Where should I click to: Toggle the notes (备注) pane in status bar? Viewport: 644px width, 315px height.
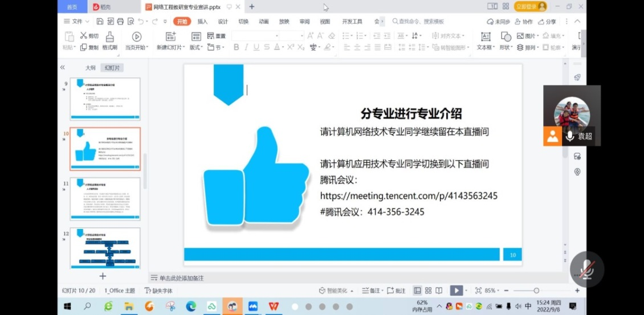[371, 291]
